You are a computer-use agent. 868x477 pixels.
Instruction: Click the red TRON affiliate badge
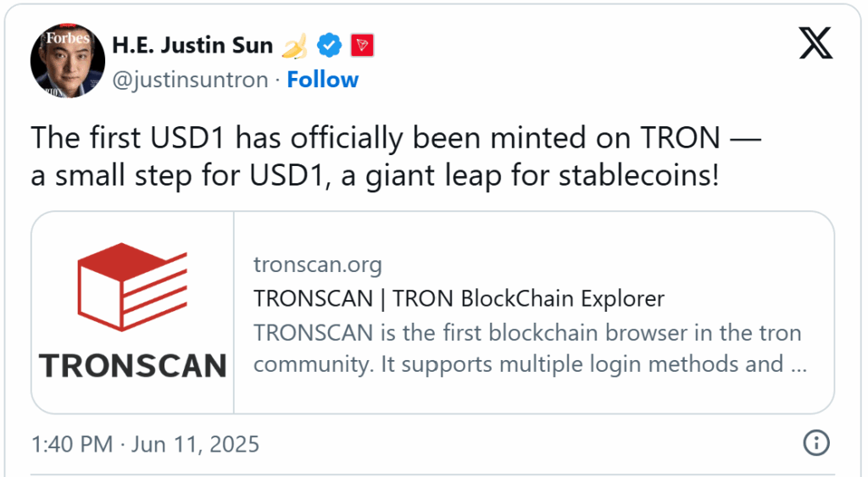362,45
